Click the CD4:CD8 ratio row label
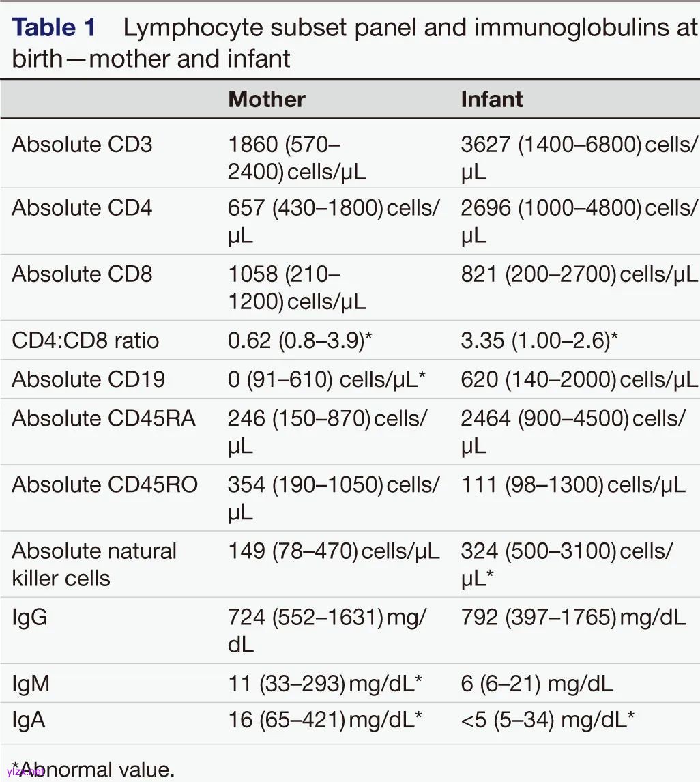The image size is (700, 782). click(x=85, y=340)
